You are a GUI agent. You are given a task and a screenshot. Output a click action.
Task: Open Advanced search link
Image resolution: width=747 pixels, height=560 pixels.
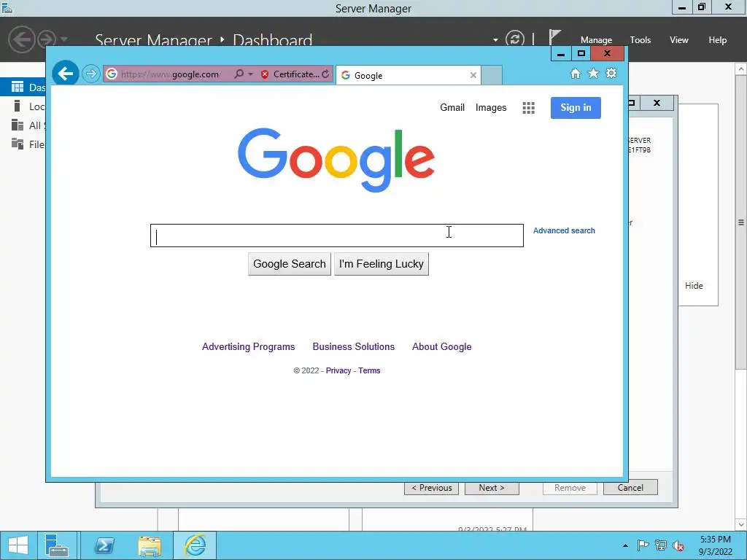(x=564, y=230)
